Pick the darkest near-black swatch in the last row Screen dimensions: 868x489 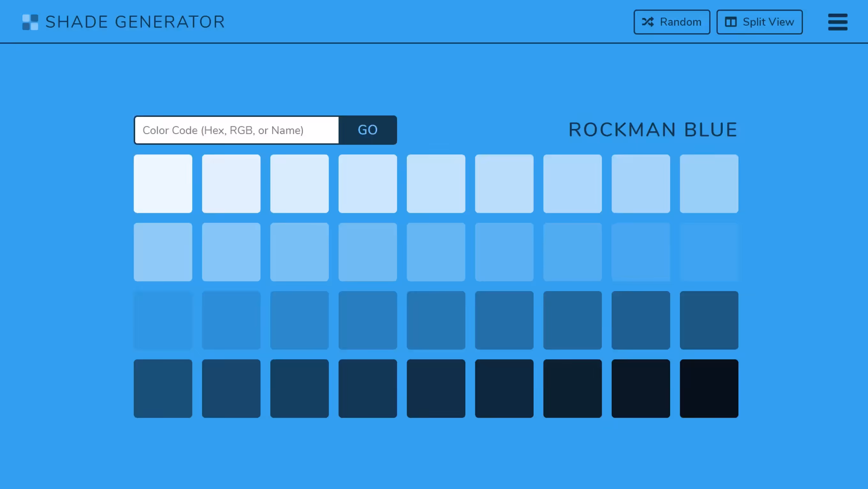coord(709,388)
